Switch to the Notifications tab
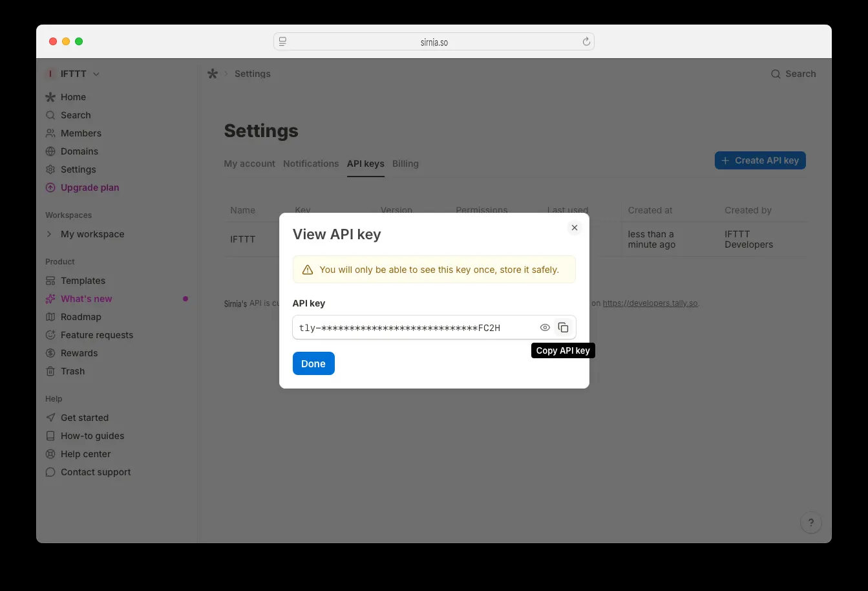The height and width of the screenshot is (591, 868). pos(311,164)
